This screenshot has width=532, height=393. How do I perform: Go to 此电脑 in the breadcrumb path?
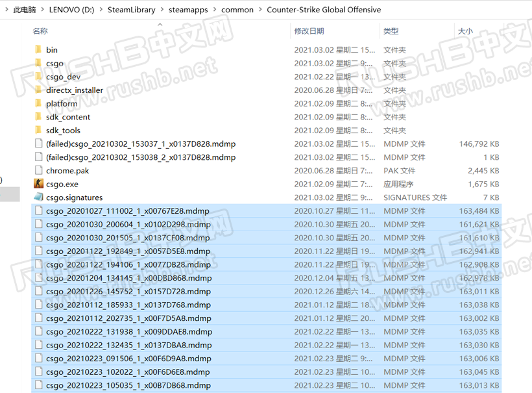pos(25,10)
